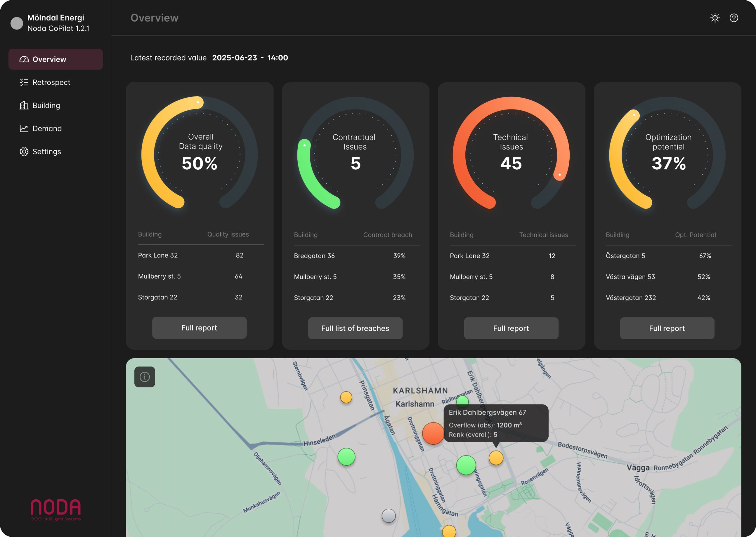Viewport: 756px width, 537px height.
Task: Open Full report under Technical Issues
Action: (511, 328)
